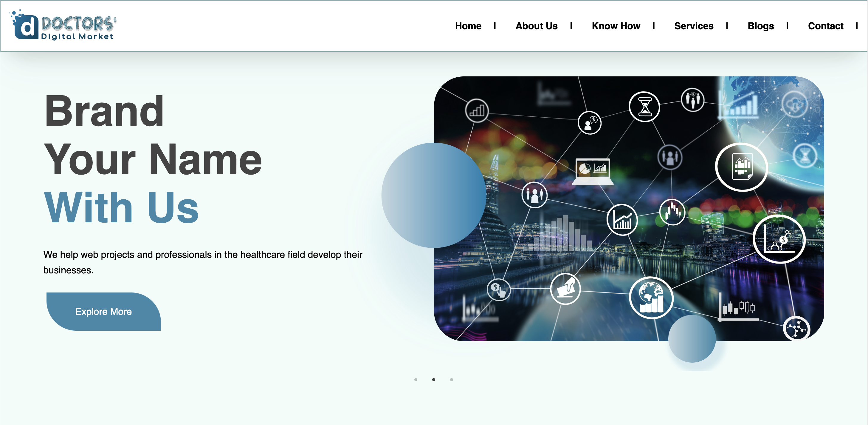This screenshot has width=868, height=425.
Task: Open the Know How page
Action: point(616,26)
